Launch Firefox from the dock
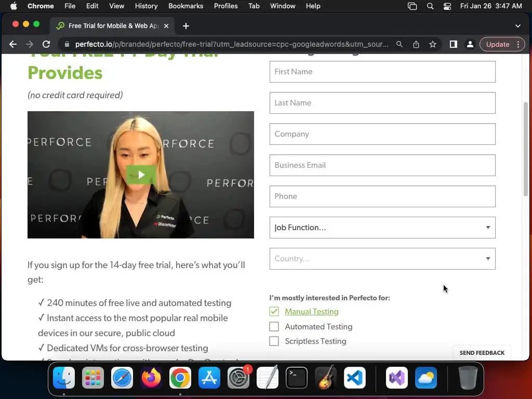Viewport: 532px width, 399px height. coord(151,378)
